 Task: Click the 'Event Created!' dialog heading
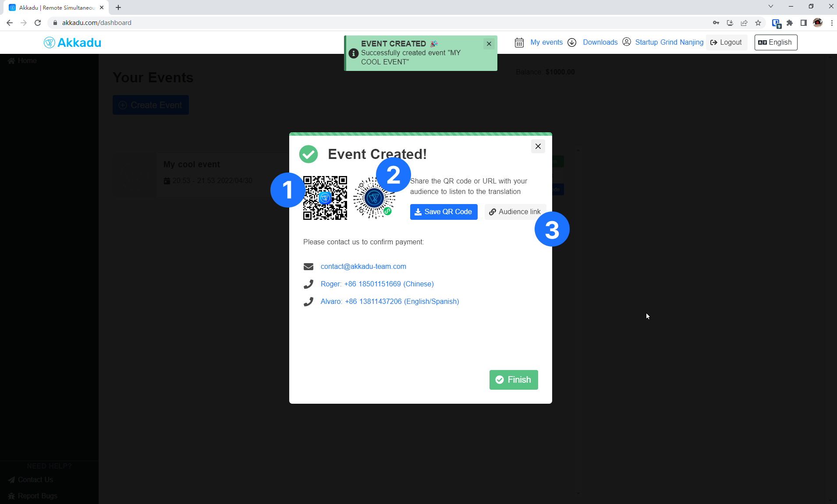click(x=377, y=154)
